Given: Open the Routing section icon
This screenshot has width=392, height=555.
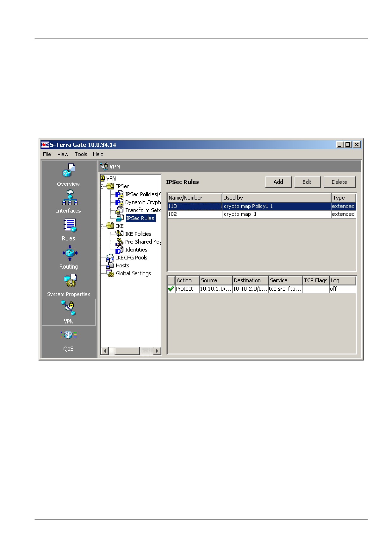Looking at the screenshot, I should point(70,253).
